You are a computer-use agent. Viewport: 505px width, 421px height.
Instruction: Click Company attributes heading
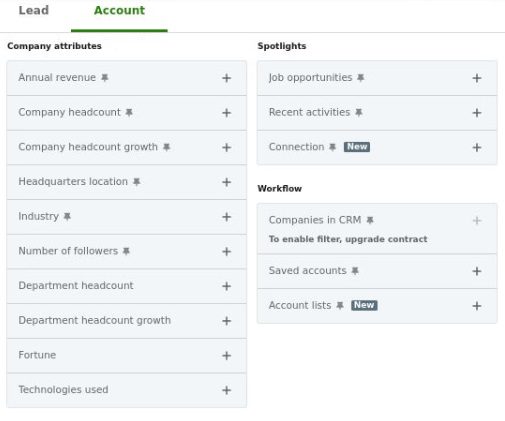click(54, 46)
